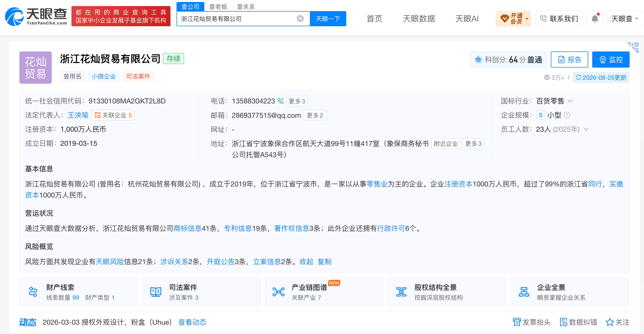
Task: Open the 财产线索 card
Action: 79,292
